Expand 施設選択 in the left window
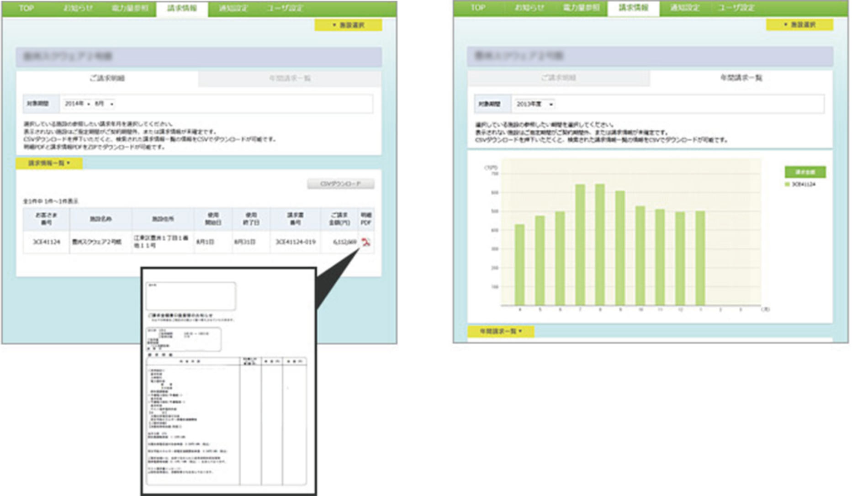 348,25
